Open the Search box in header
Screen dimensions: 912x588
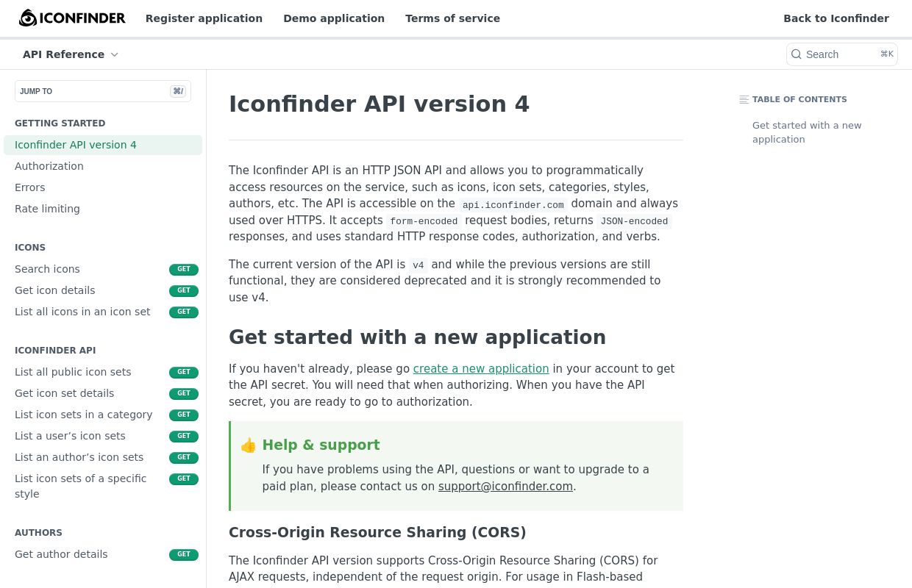(x=842, y=54)
